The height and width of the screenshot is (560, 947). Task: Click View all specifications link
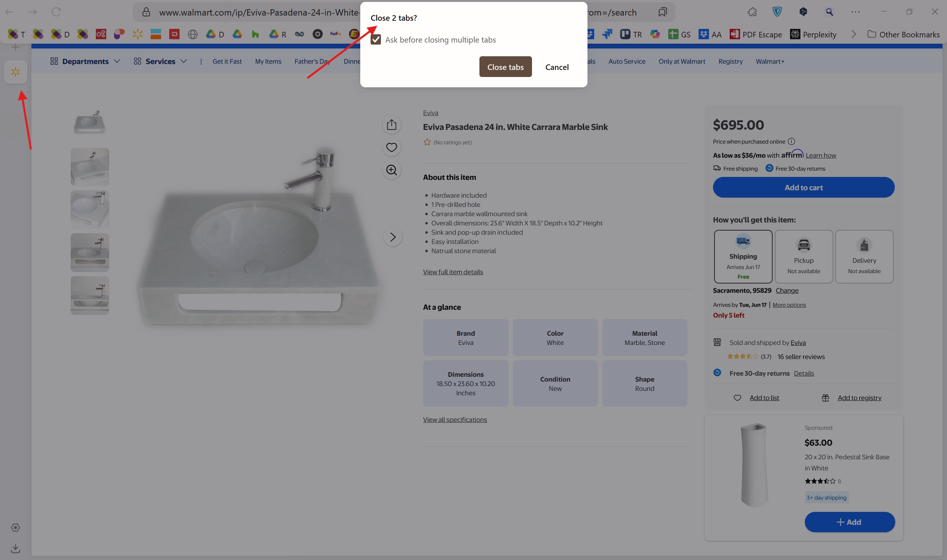(455, 419)
